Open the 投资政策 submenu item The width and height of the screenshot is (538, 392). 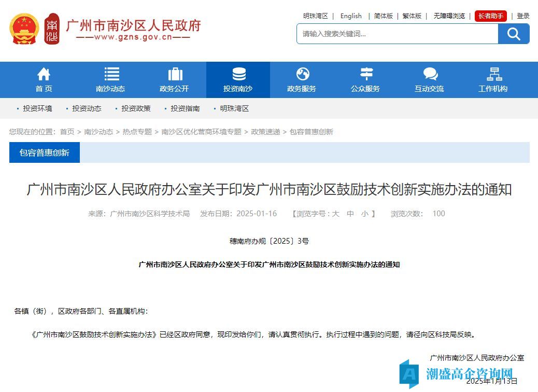click(136, 108)
